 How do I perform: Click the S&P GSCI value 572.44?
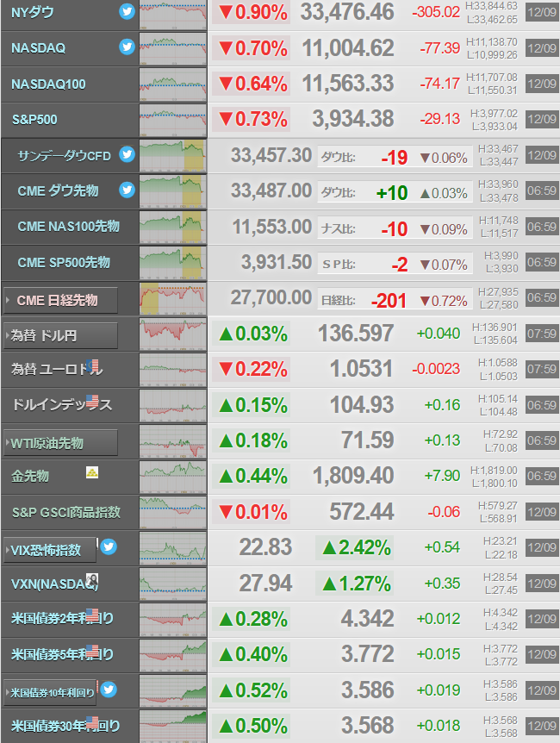point(362,511)
